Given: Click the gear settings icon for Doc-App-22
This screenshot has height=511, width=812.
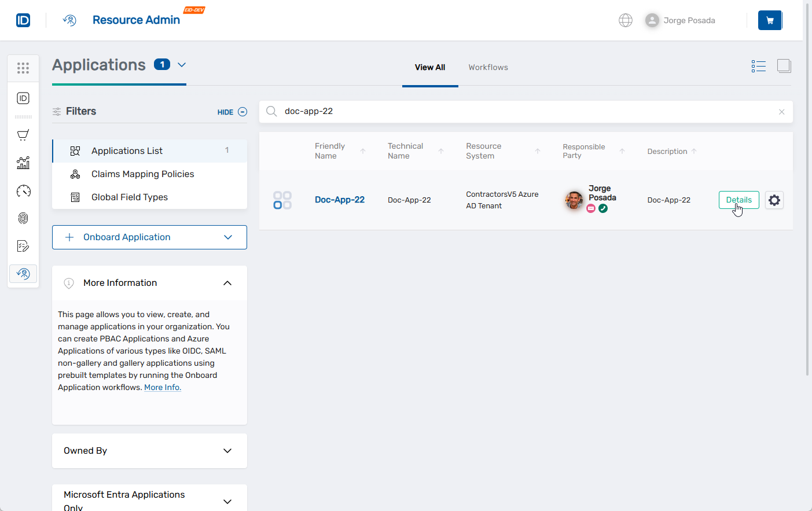Looking at the screenshot, I should 774,200.
